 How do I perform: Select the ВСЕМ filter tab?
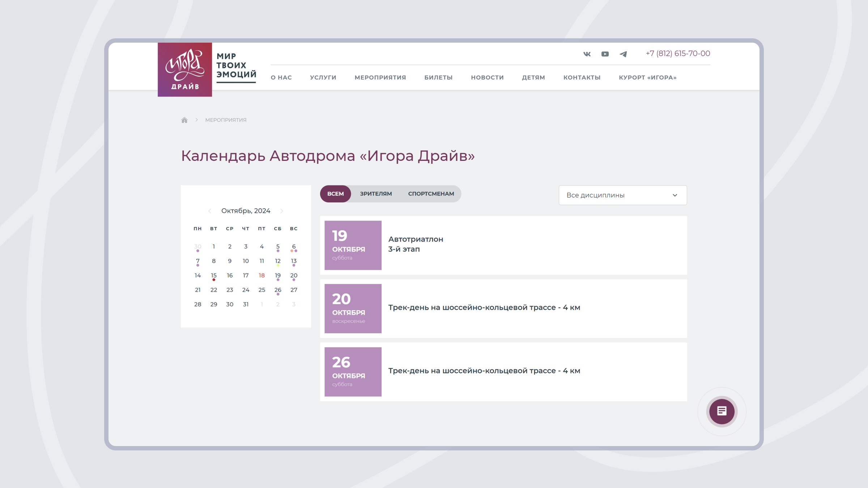point(335,194)
